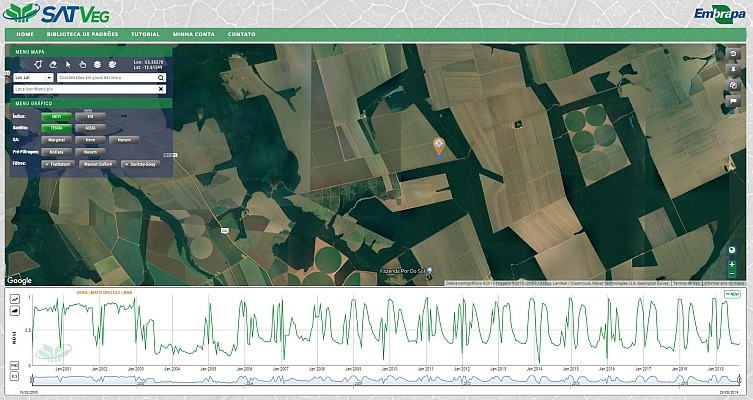Clear the Localizar Município field
Image resolution: width=753 pixels, height=400 pixels.
coord(160,89)
